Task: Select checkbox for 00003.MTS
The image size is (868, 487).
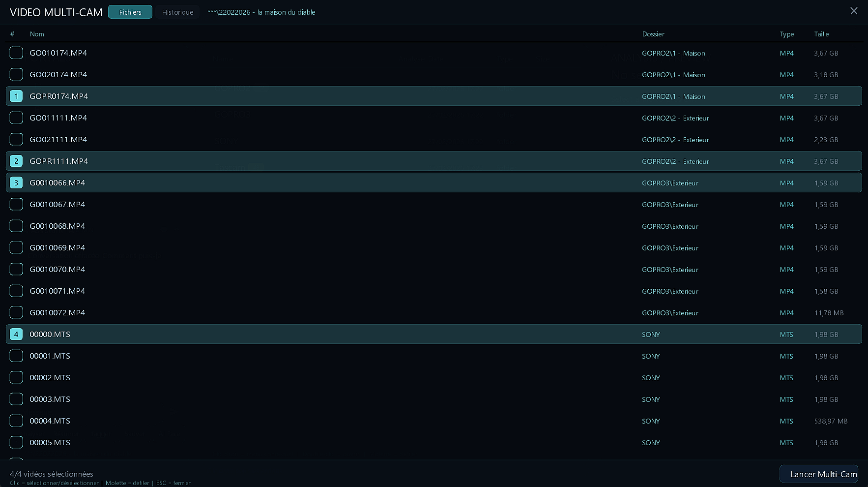Action: (16, 399)
